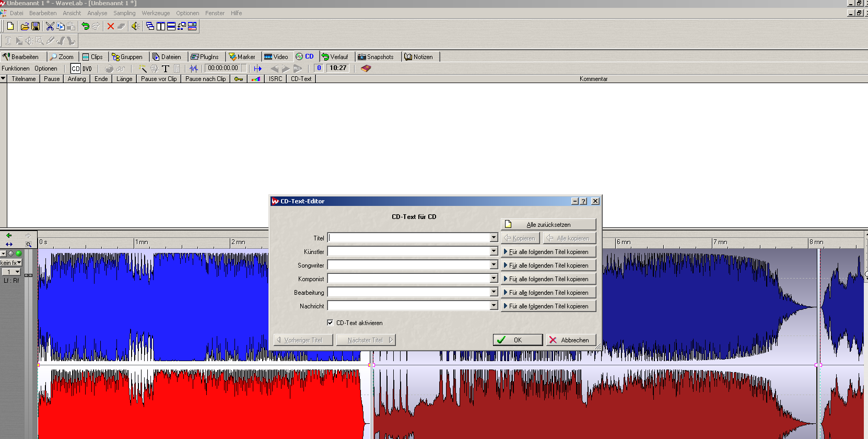This screenshot has width=868, height=439.
Task: Open the CD-Text editor with the T icon
Action: click(x=166, y=68)
